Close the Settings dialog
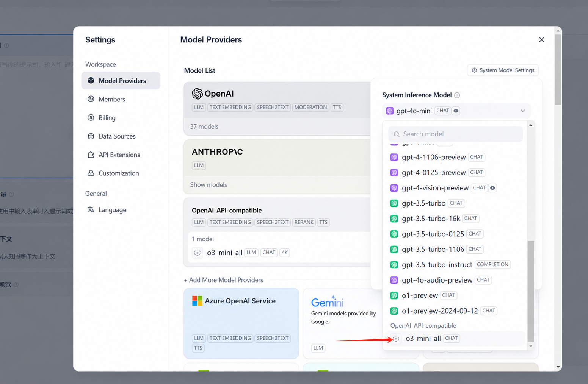This screenshot has height=384, width=588. pos(541,40)
